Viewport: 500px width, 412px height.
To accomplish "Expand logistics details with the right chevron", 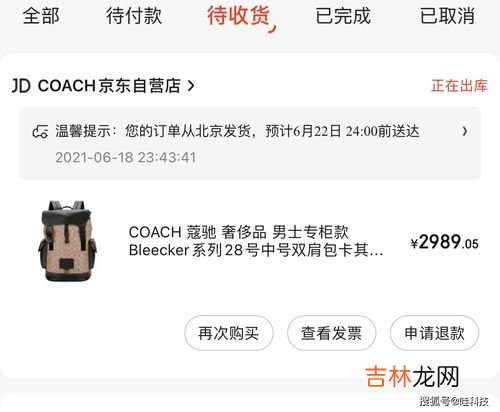I will click(x=465, y=131).
